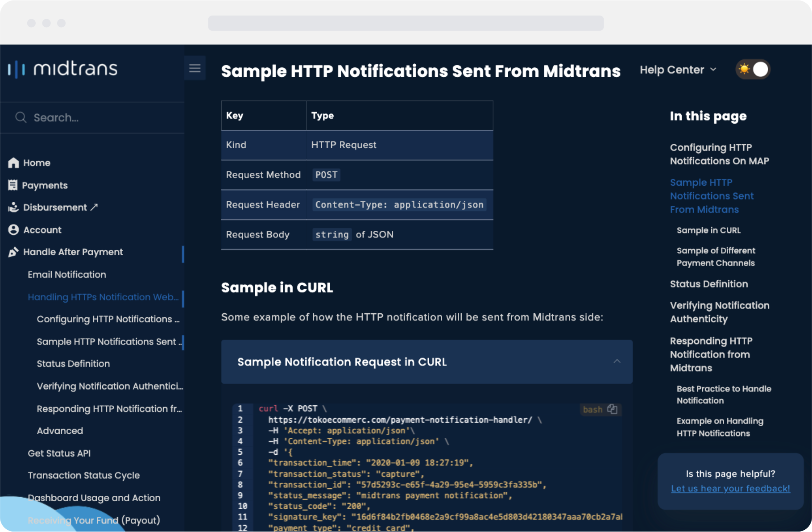This screenshot has width=812, height=532.
Task: Open Verifying Notification Authenticity sidebar item
Action: 110,386
